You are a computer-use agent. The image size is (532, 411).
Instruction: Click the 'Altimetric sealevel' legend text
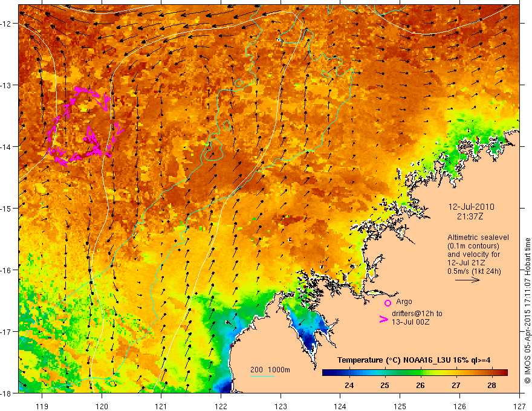point(478,238)
